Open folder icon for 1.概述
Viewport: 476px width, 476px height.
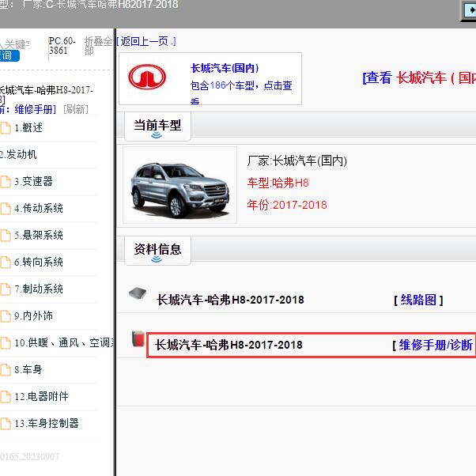pos(6,128)
